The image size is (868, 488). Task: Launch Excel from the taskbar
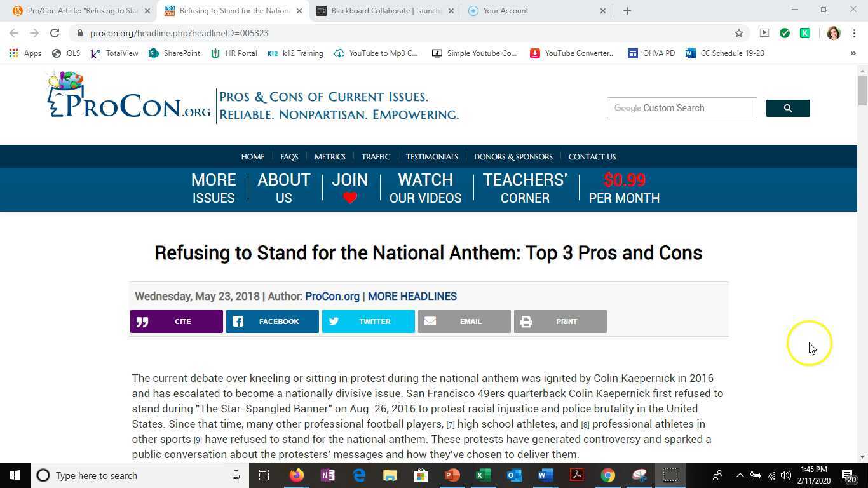483,475
